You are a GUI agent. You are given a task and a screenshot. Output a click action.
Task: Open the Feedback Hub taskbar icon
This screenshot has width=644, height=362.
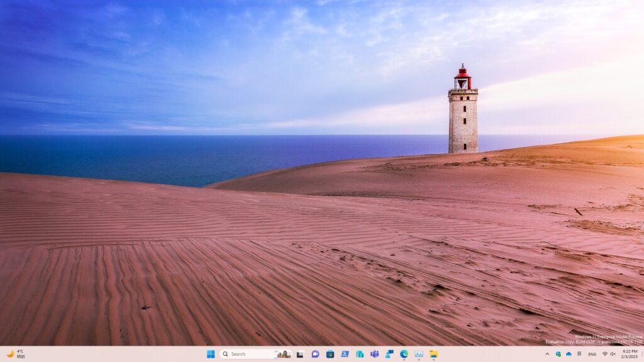389,354
